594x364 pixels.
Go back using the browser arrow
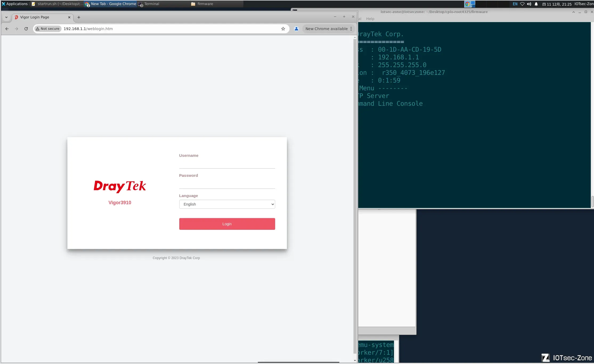pos(7,29)
